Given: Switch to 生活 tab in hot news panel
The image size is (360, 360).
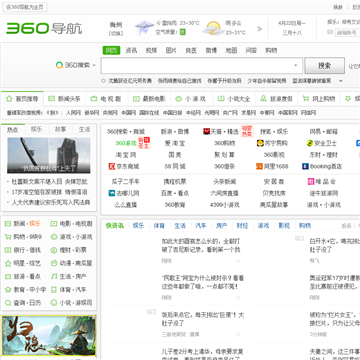Looking at the screenshot, I should click(84, 129).
